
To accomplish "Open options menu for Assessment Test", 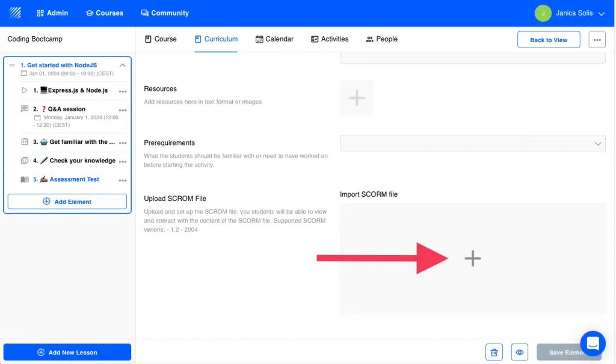I will (123, 179).
